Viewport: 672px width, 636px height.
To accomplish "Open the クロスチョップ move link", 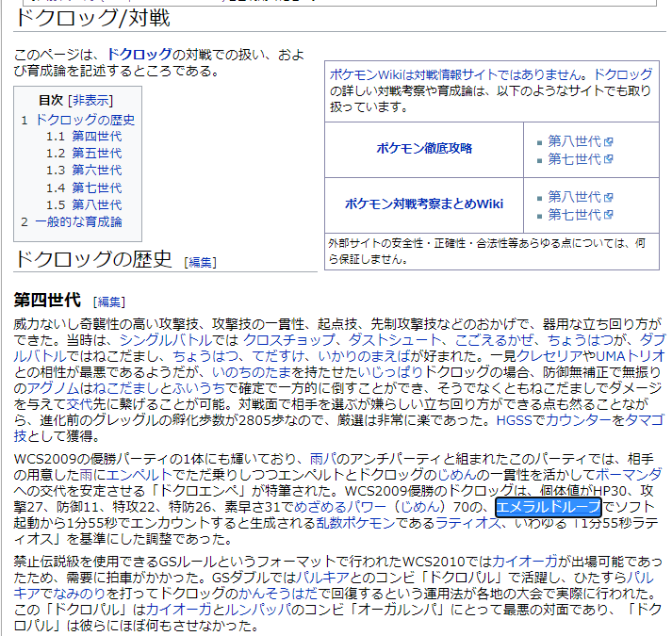I will coord(289,340).
